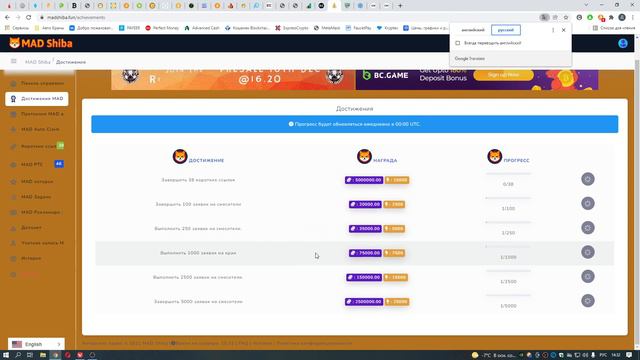The image size is (640, 360).
Task: Open the Chrome profile avatar
Action: coord(622,18)
